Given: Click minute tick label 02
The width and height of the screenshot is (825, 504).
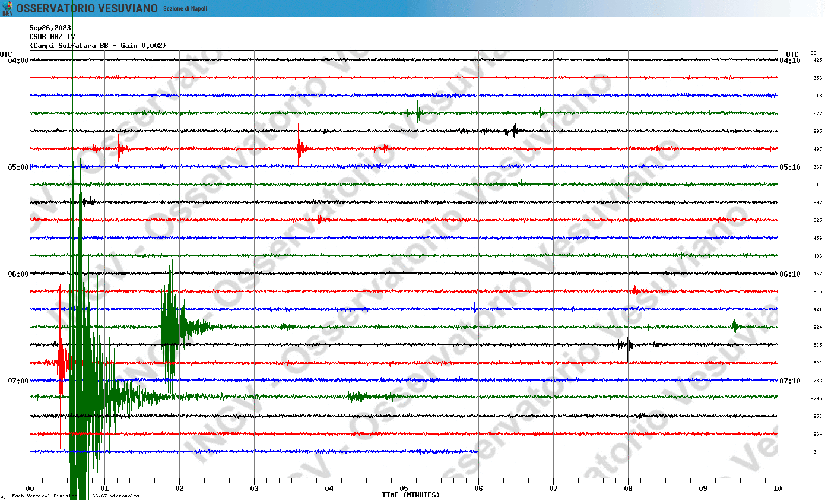Looking at the screenshot, I should coord(179,489).
